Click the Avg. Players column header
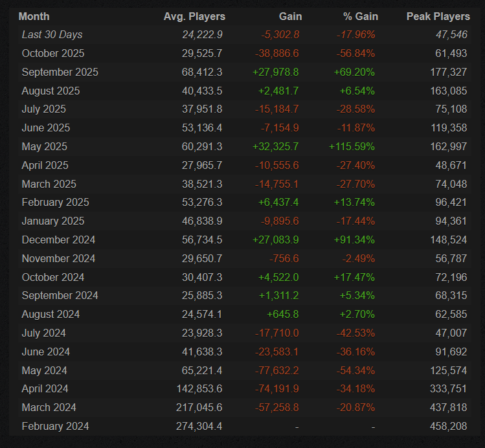The height and width of the screenshot is (448, 485). 194,16
